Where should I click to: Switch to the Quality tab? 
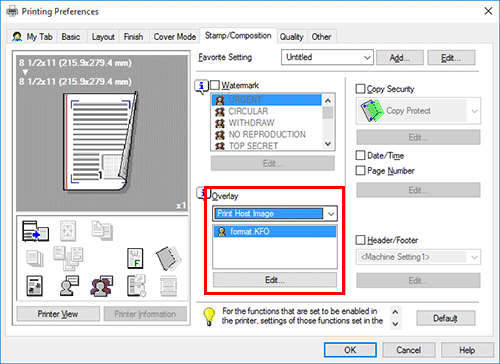[x=292, y=37]
